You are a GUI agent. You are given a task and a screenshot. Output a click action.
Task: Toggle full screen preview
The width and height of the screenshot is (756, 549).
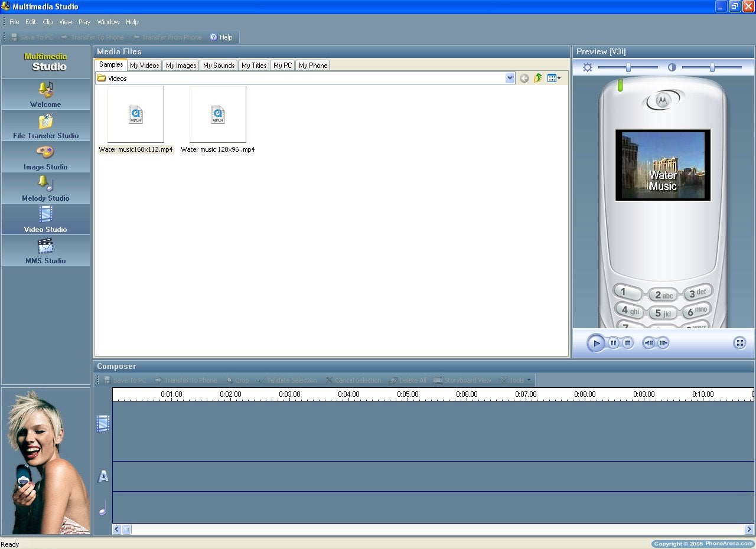739,343
